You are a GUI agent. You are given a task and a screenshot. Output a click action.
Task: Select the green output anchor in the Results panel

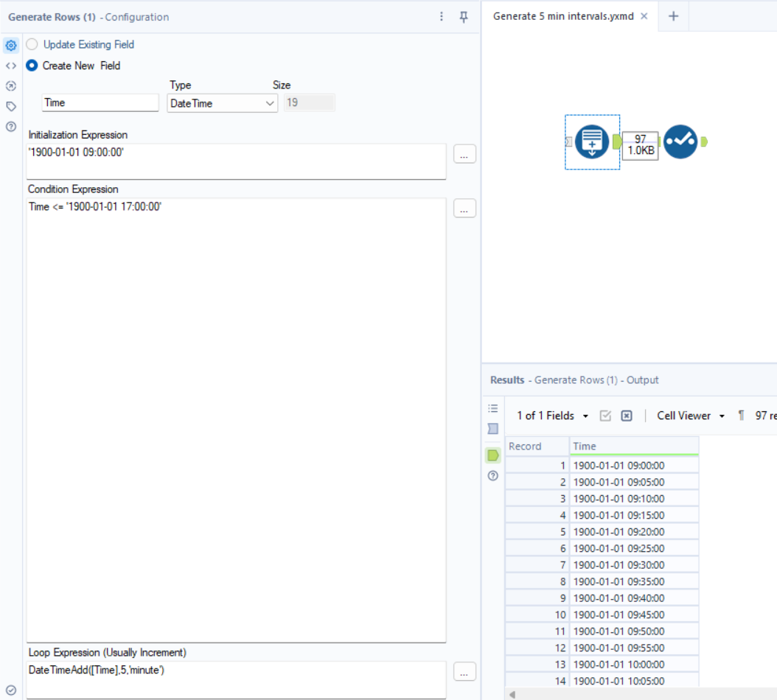point(492,455)
